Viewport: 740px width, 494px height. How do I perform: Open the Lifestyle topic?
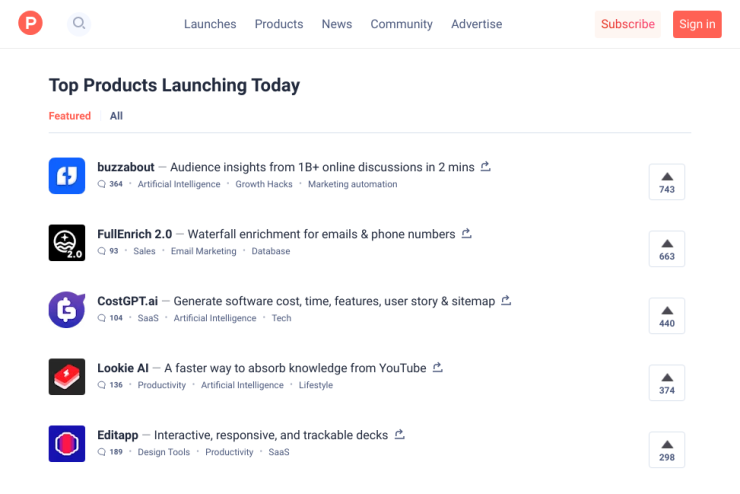tap(316, 385)
